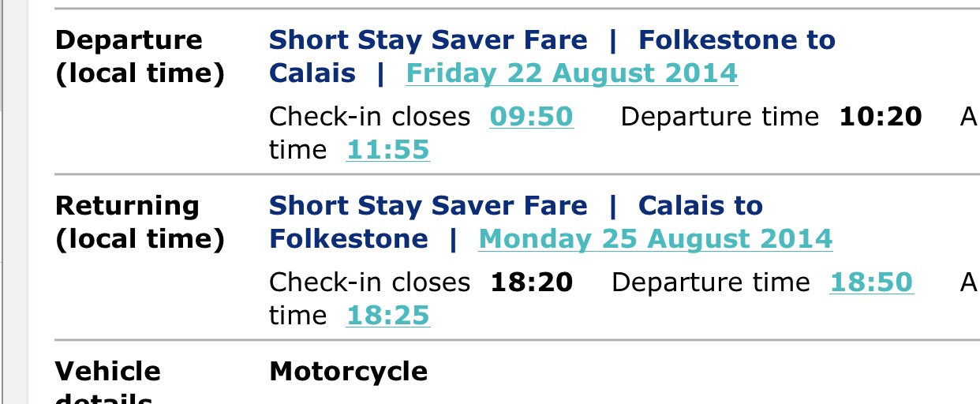Click Departure time label beside 18:50
Viewport: 980px width, 404px height.
click(710, 282)
